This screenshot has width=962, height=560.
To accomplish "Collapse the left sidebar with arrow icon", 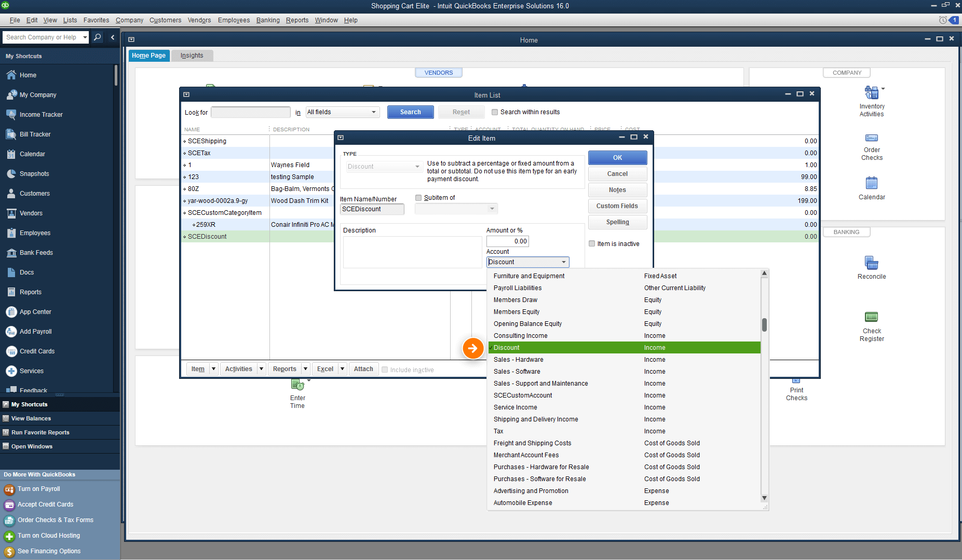I will [113, 37].
